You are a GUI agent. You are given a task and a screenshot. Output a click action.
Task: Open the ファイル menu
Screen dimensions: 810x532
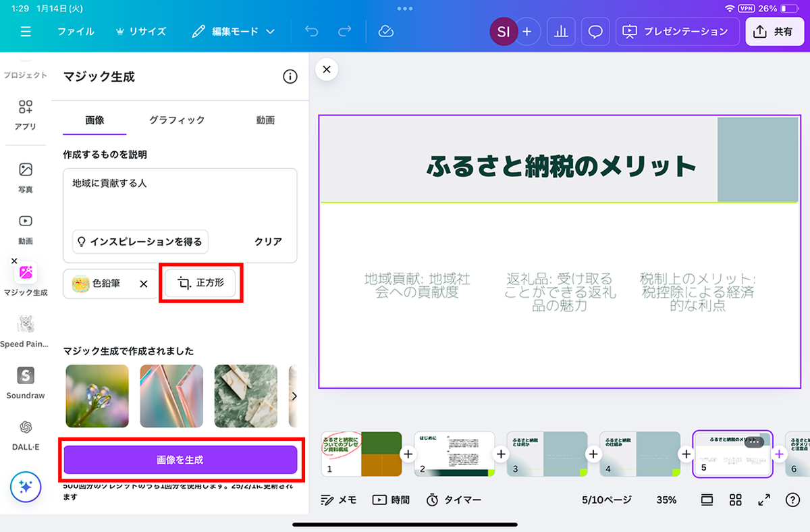pos(76,32)
